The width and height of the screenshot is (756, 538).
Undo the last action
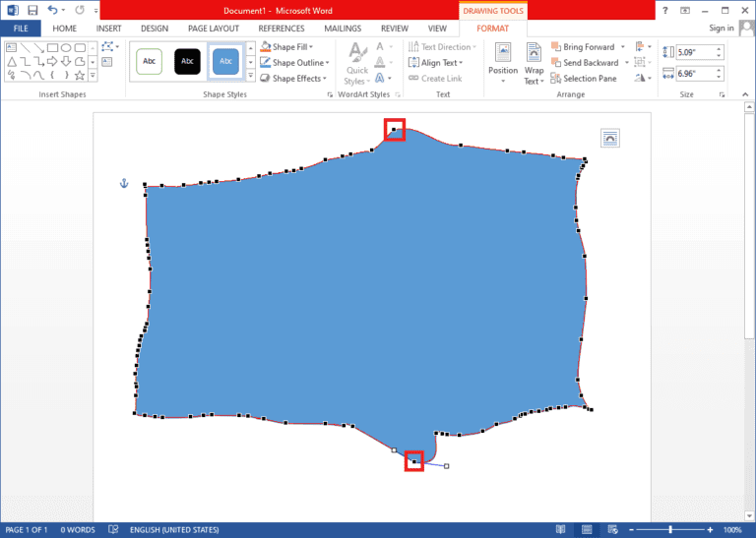coord(52,10)
